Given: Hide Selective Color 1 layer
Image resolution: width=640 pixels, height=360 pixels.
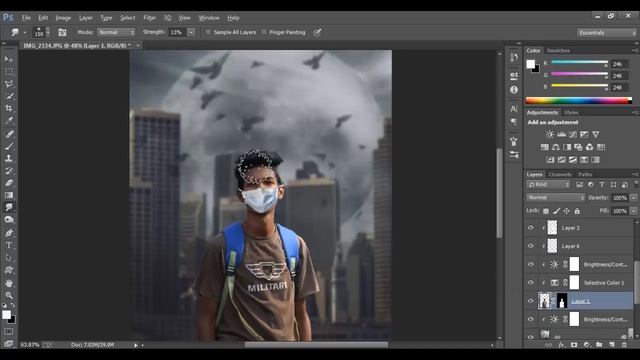Looking at the screenshot, I should [531, 282].
